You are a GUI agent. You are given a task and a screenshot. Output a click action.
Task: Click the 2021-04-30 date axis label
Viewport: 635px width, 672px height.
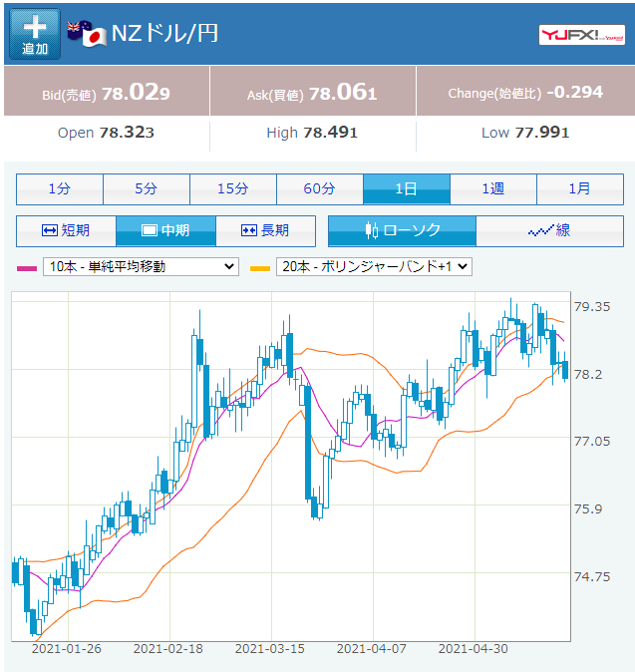[474, 649]
